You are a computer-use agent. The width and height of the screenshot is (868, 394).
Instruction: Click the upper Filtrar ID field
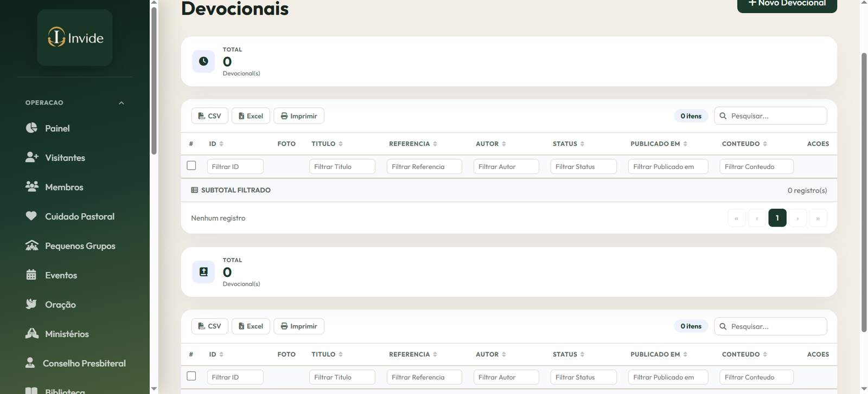tap(235, 166)
